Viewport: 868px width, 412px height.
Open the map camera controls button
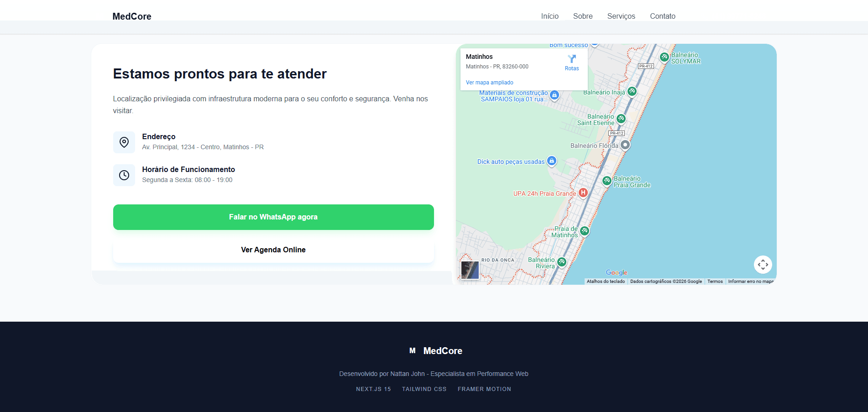[x=763, y=265]
